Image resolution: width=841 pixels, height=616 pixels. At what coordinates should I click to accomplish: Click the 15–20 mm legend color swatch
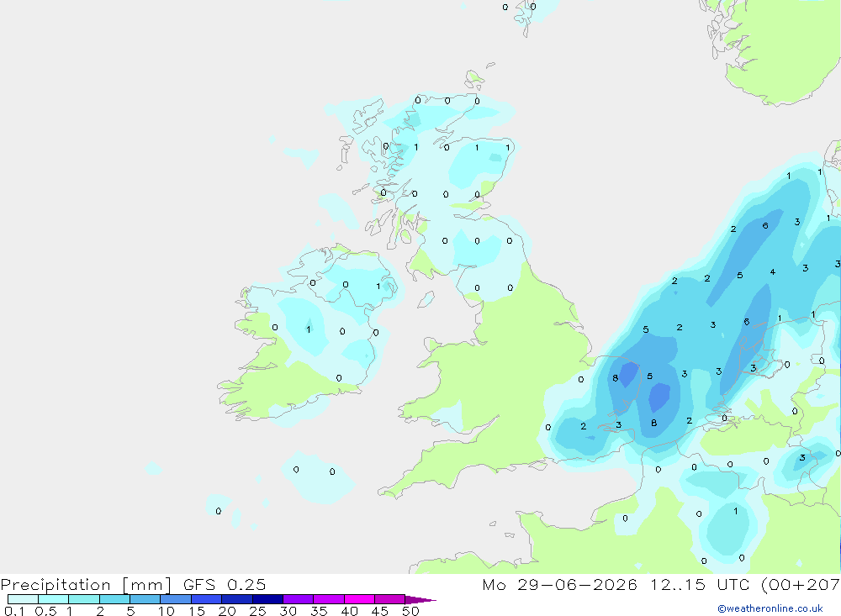click(x=206, y=599)
